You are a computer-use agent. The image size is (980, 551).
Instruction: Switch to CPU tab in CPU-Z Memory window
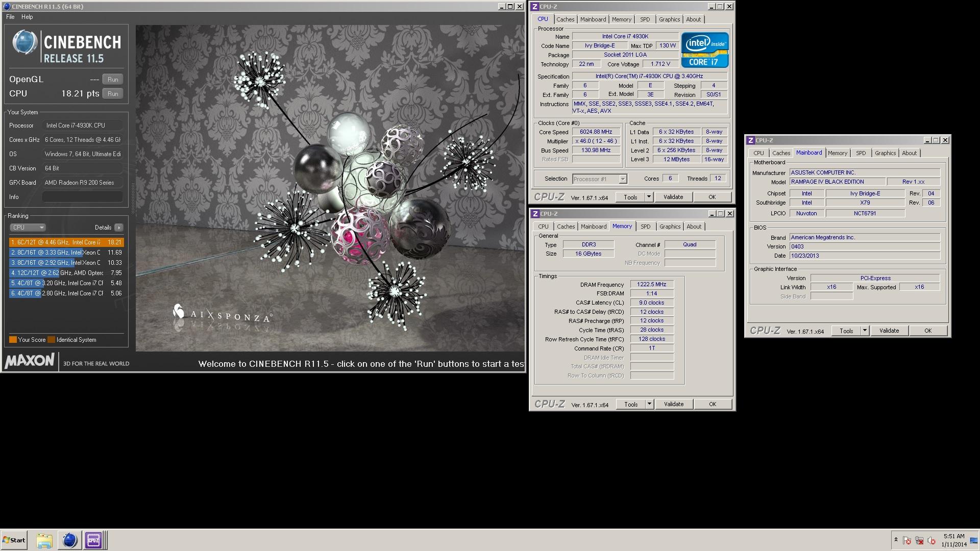(543, 227)
